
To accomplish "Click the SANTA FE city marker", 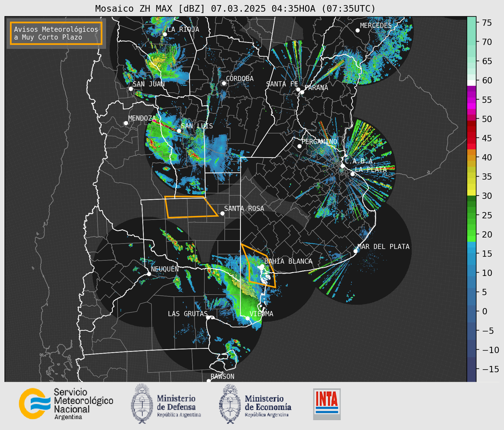I will pos(298,89).
